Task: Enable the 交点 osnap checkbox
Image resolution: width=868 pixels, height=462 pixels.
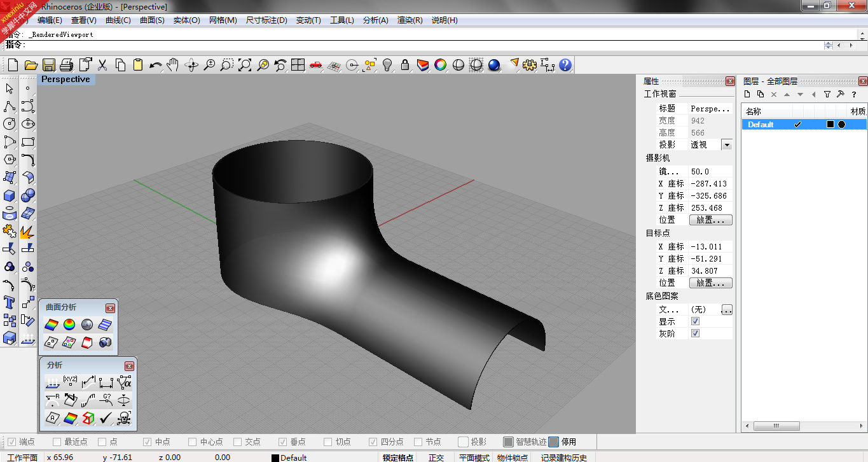Action: tap(238, 442)
